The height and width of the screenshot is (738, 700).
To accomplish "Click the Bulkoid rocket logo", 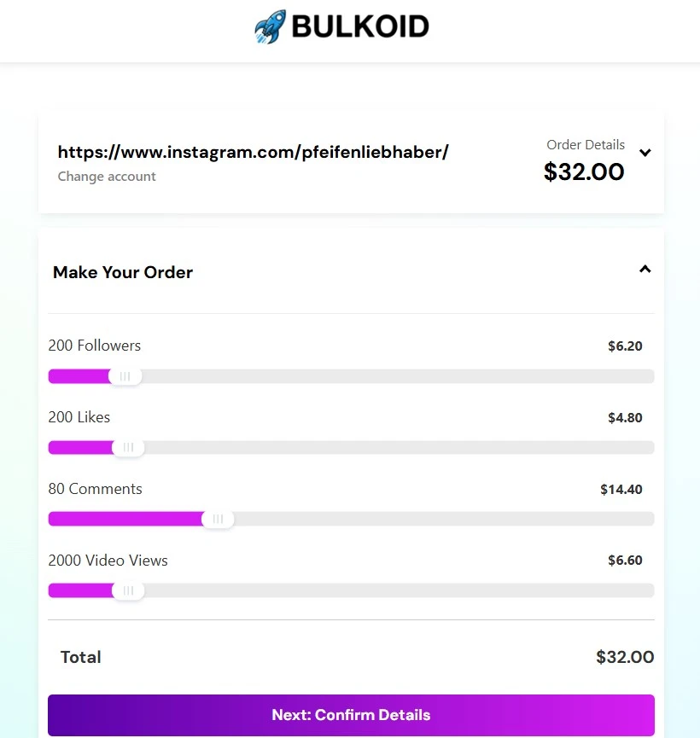I will click(270, 26).
